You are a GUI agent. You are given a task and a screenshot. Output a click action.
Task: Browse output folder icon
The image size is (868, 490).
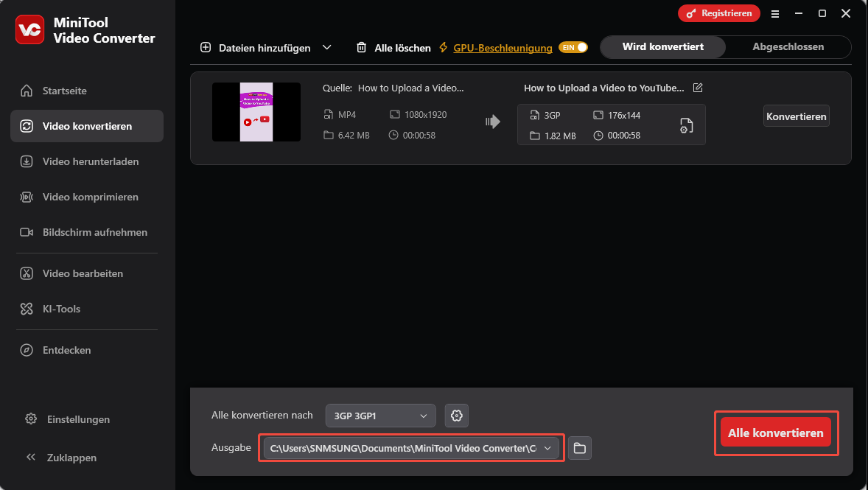point(580,448)
